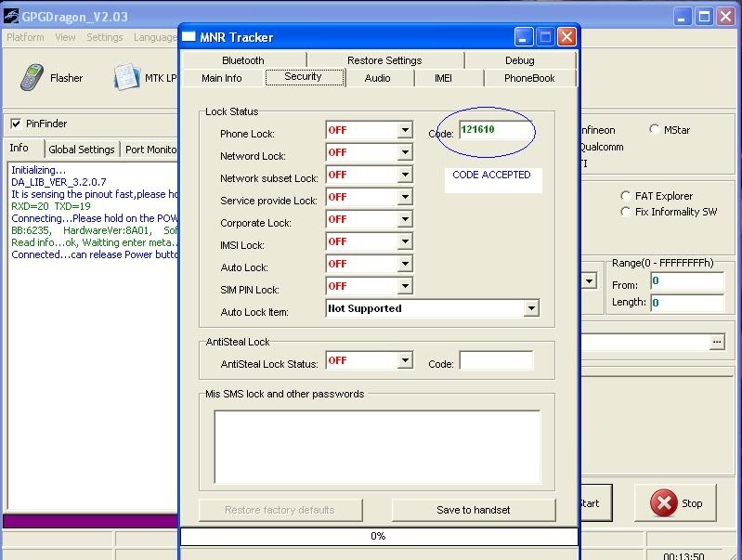Click the 0% progress bar

(379, 537)
